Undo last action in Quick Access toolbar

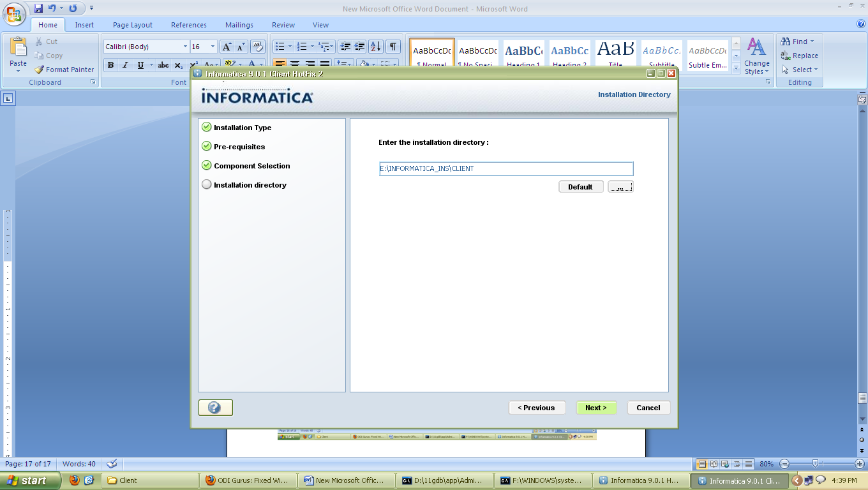click(x=52, y=8)
